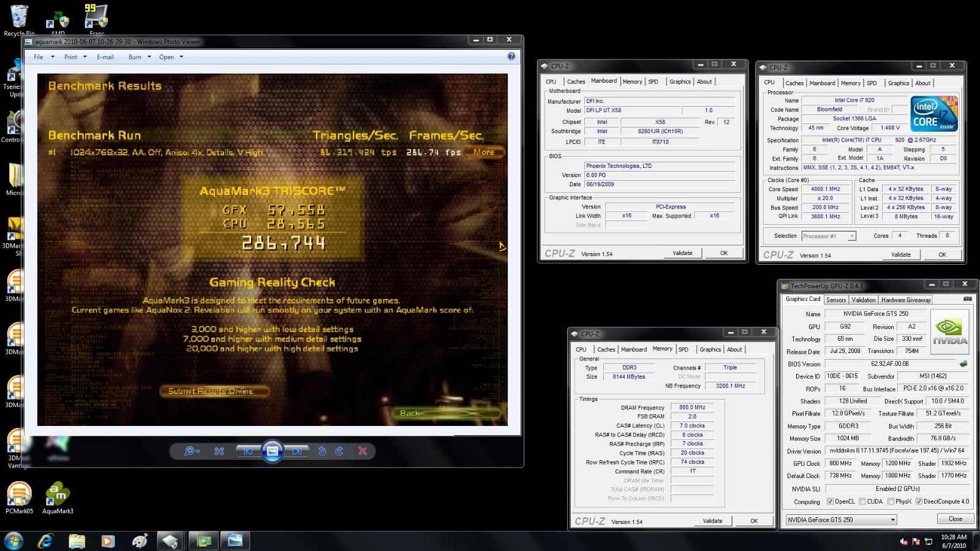Screen dimensions: 980x551
Task: Switch to the GPU-Z taskbar button
Action: pyautogui.click(x=203, y=541)
